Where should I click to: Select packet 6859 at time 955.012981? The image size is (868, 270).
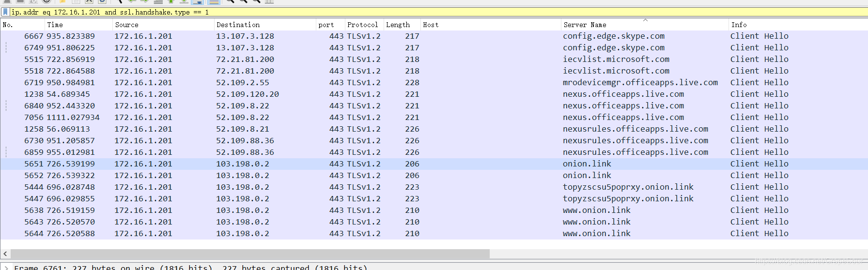(434, 152)
